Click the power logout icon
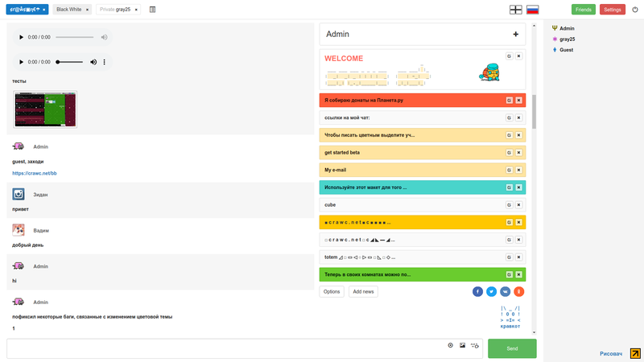 (635, 10)
